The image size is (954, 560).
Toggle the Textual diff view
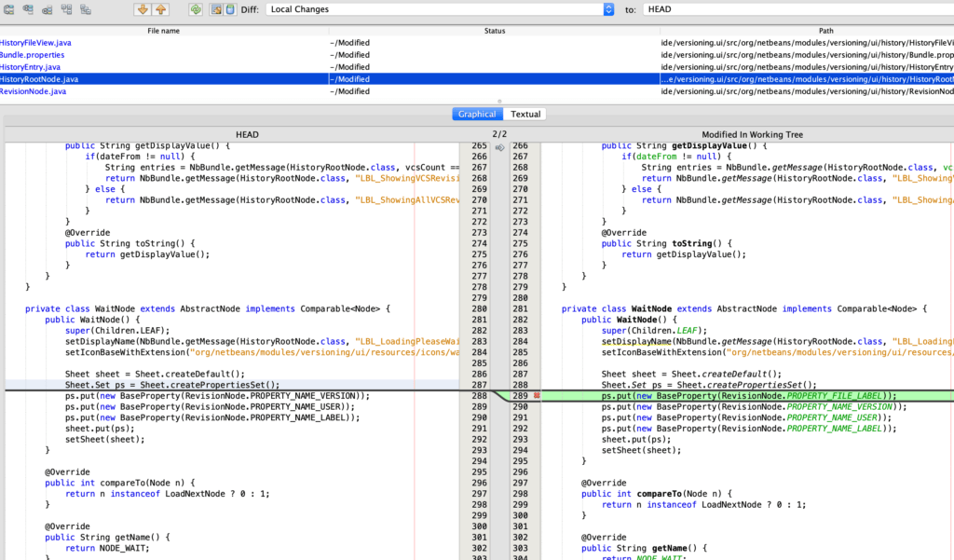click(x=525, y=114)
